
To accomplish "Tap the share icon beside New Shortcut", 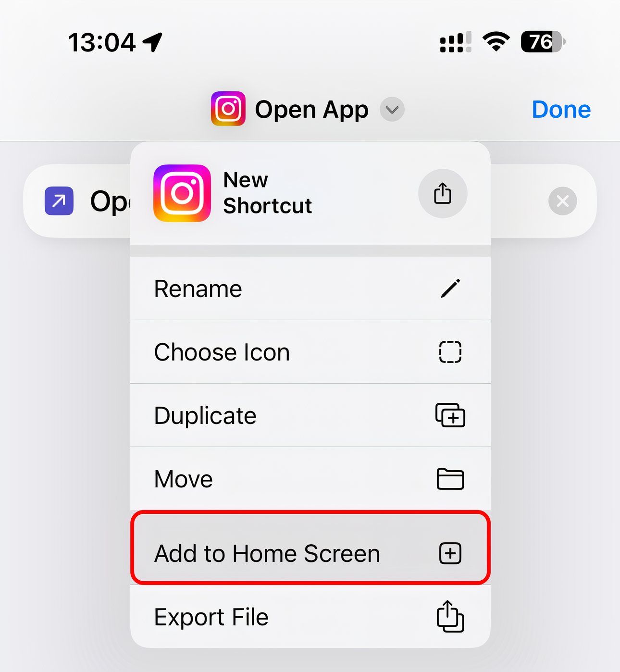I will click(443, 193).
